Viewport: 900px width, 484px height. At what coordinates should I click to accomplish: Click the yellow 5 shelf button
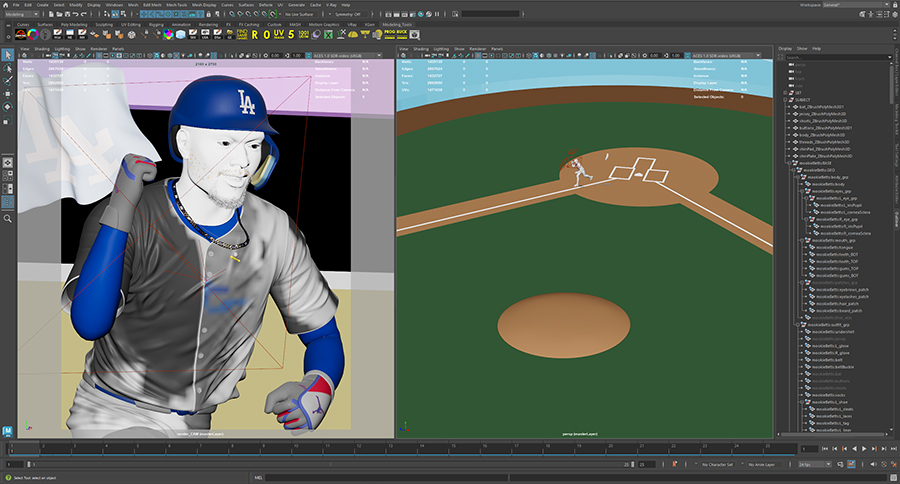point(291,34)
